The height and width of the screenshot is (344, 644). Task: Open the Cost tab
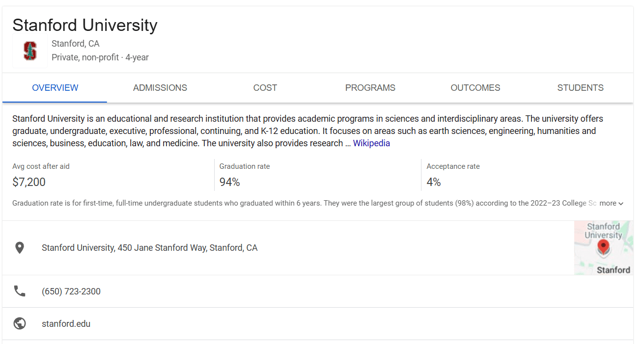(x=265, y=88)
